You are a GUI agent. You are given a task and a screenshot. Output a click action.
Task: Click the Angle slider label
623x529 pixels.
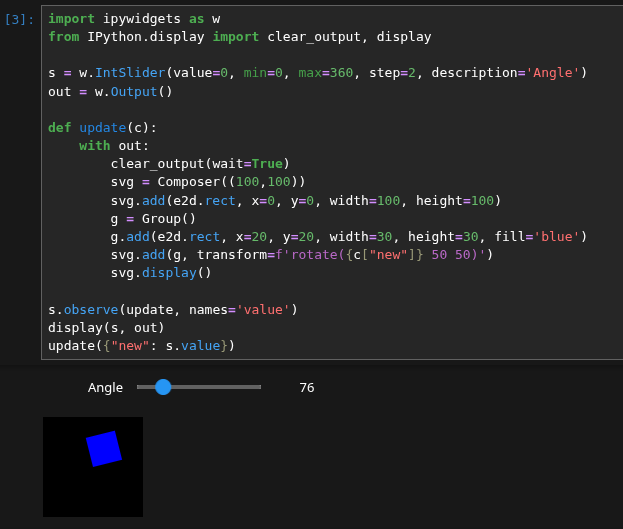point(105,388)
